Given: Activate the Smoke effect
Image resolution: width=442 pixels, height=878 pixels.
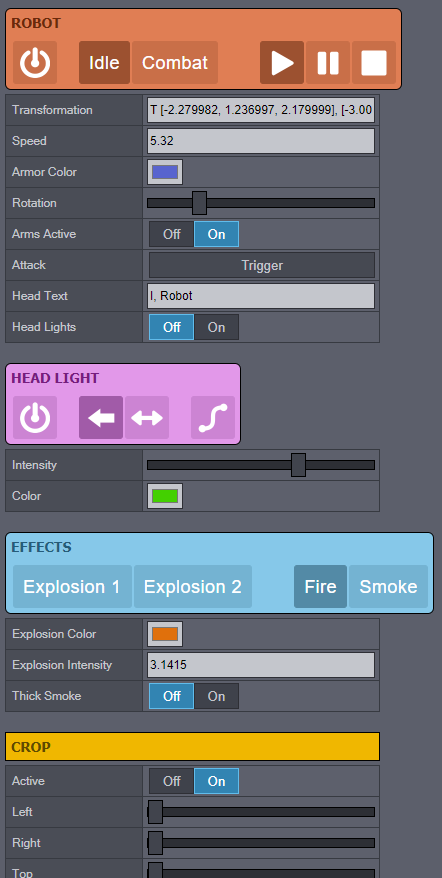Looking at the screenshot, I should (388, 587).
